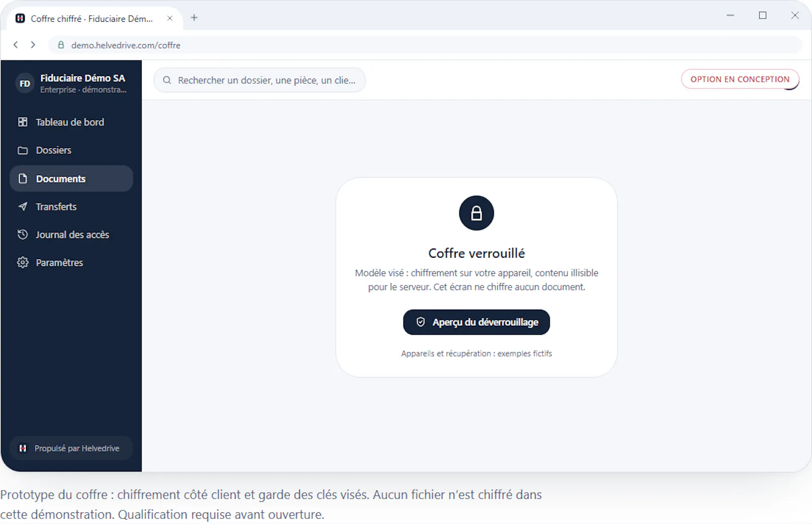Click the address bar URL

coord(126,45)
